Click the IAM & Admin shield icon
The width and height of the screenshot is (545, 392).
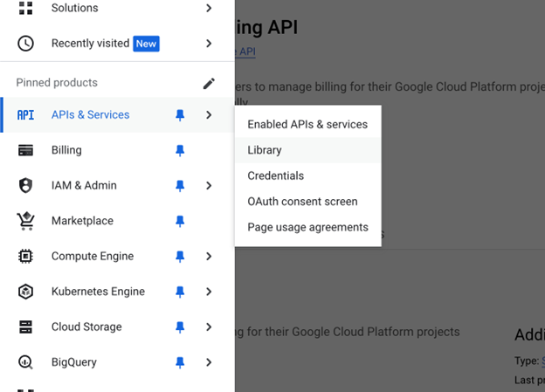(x=25, y=186)
